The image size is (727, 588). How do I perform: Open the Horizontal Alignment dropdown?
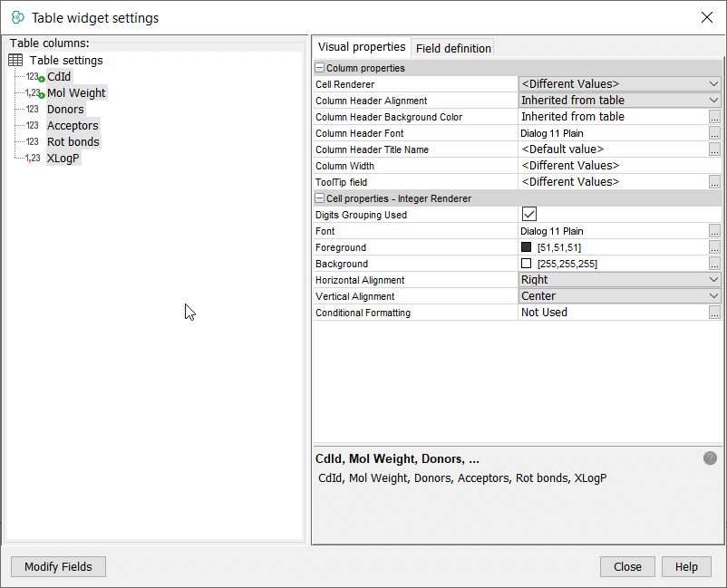(x=713, y=280)
